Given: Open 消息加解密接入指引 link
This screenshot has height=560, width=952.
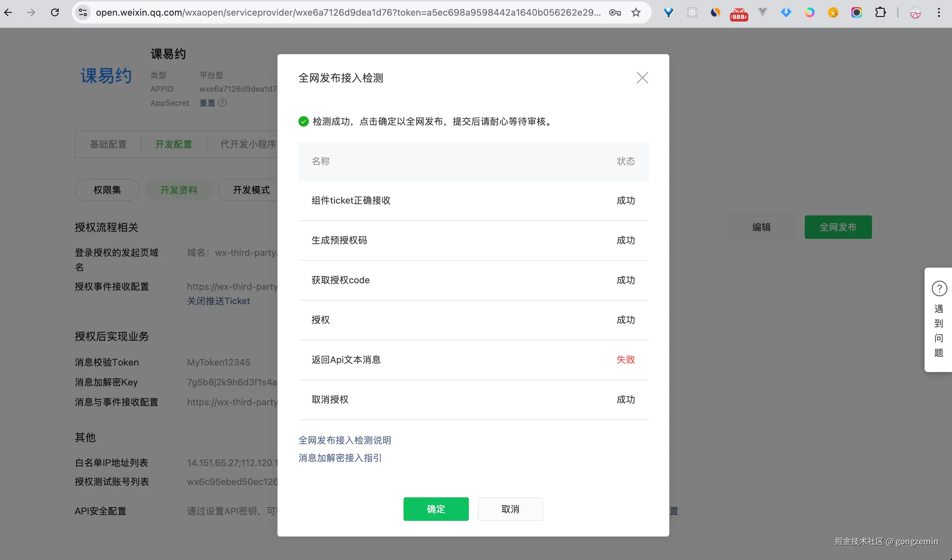Looking at the screenshot, I should [340, 458].
